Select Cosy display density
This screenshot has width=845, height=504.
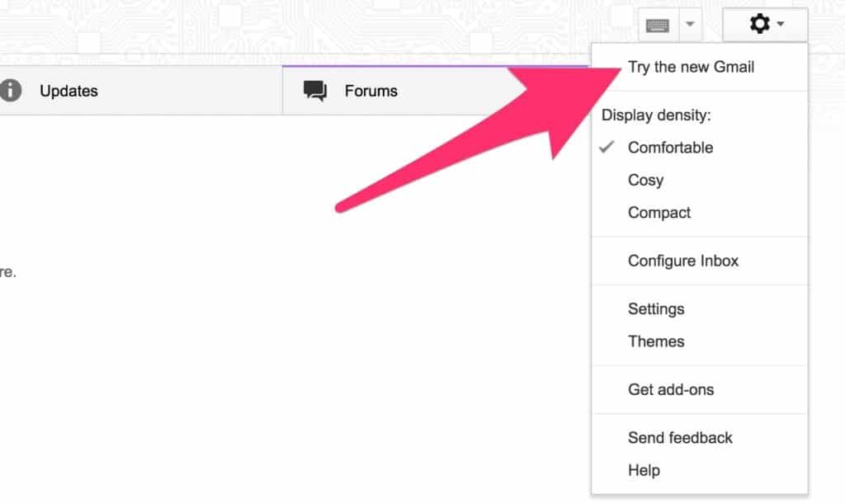(645, 180)
